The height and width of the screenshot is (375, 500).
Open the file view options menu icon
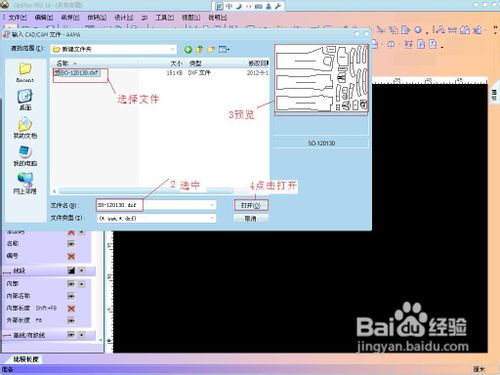[x=224, y=49]
